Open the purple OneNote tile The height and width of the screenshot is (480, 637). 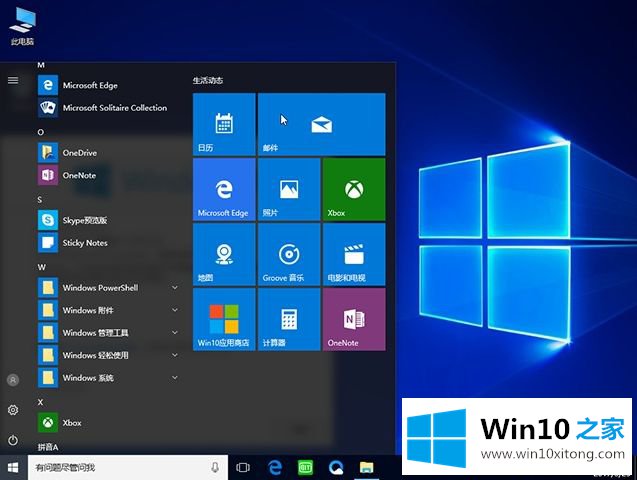353,320
